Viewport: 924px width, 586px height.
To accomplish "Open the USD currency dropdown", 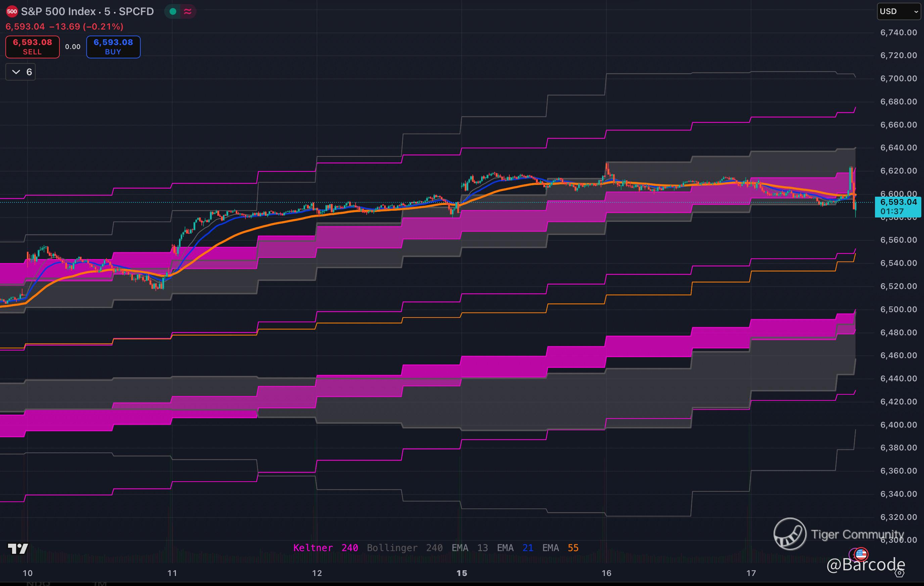I will tap(899, 11).
